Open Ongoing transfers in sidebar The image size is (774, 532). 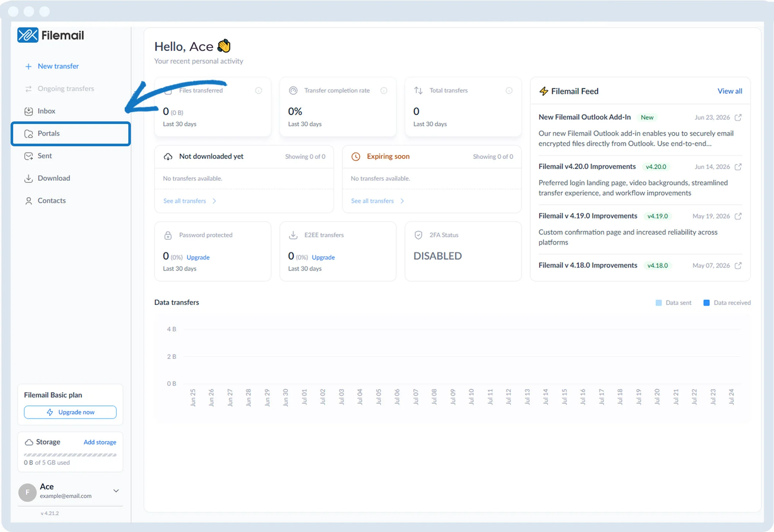(66, 88)
